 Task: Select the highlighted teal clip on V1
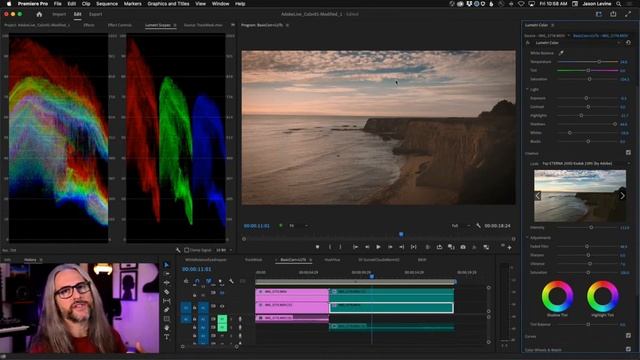point(391,308)
